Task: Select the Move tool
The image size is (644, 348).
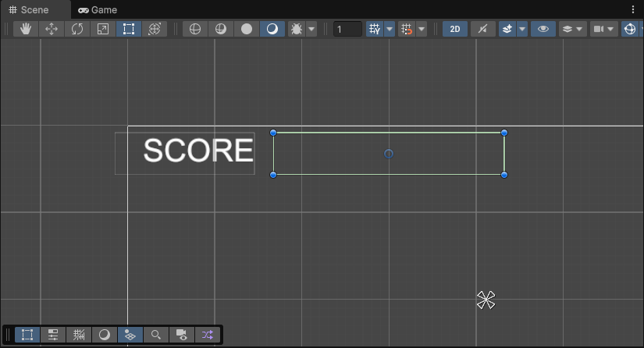Action: pos(52,29)
